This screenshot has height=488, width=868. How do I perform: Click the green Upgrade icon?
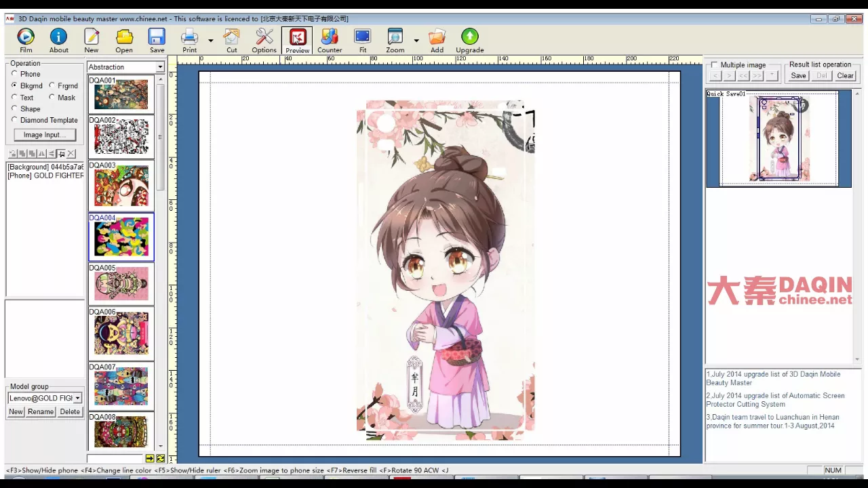coord(470,41)
